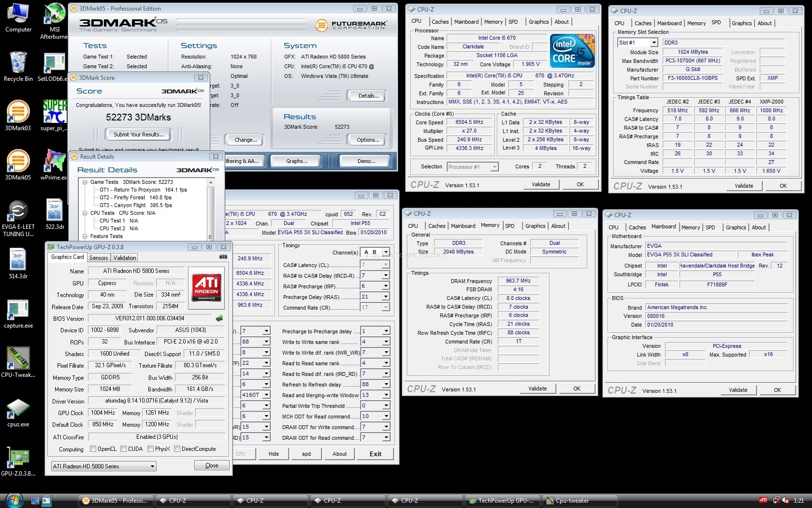Open the ATI Radeon HD 5800 Series card dropdown

pyautogui.click(x=104, y=466)
